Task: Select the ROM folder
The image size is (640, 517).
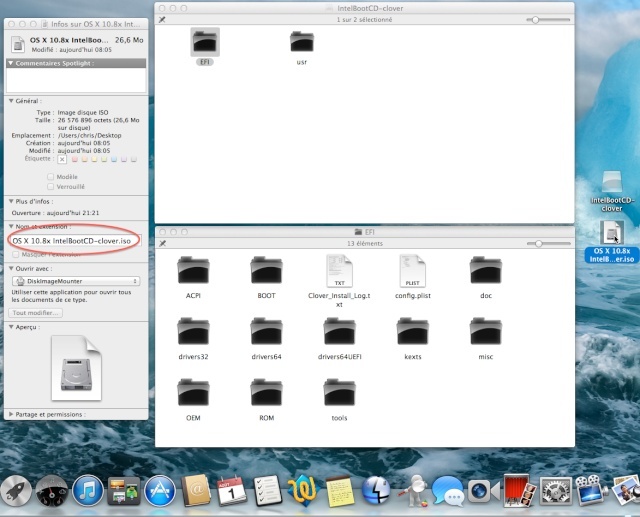Action: [266, 393]
